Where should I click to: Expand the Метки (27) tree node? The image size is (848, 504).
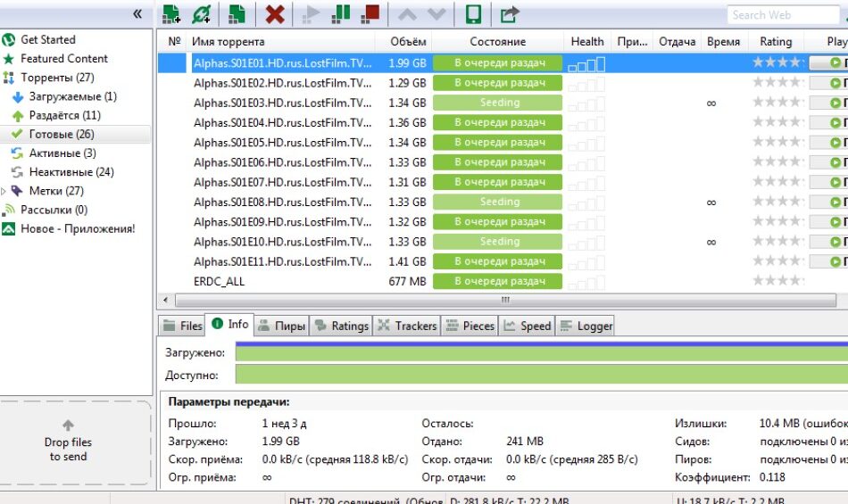coord(4,191)
